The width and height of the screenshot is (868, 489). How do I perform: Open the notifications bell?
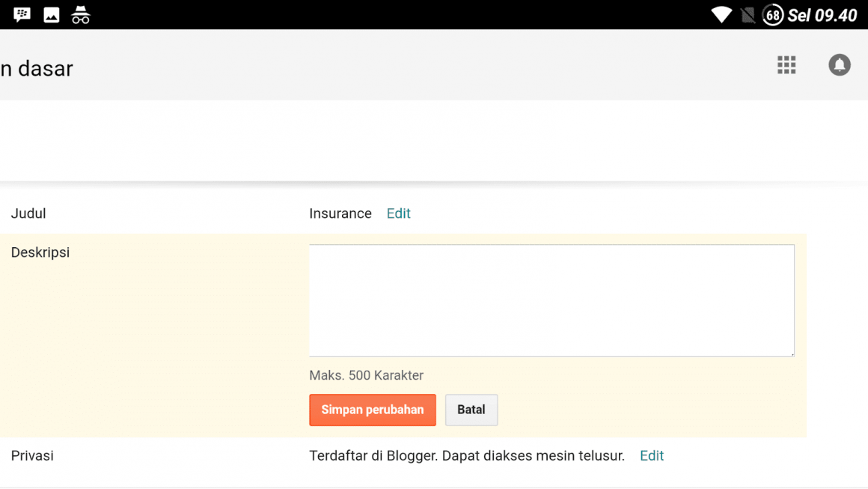(840, 65)
